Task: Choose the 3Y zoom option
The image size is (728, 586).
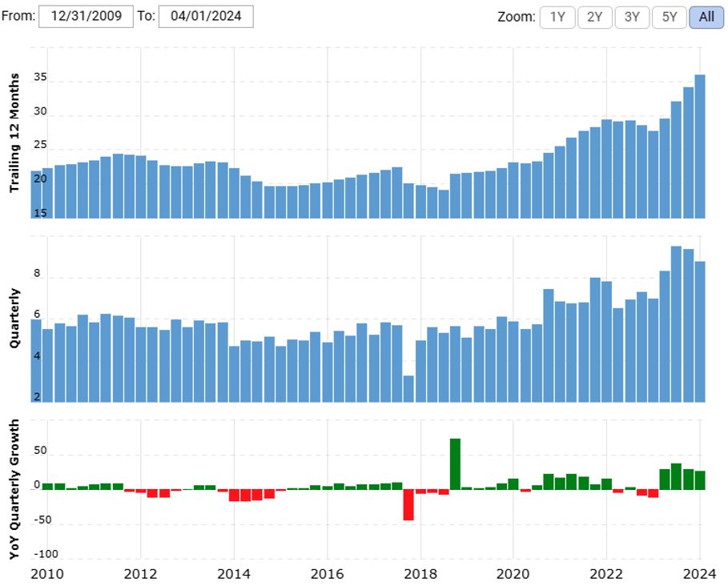Action: click(x=632, y=17)
